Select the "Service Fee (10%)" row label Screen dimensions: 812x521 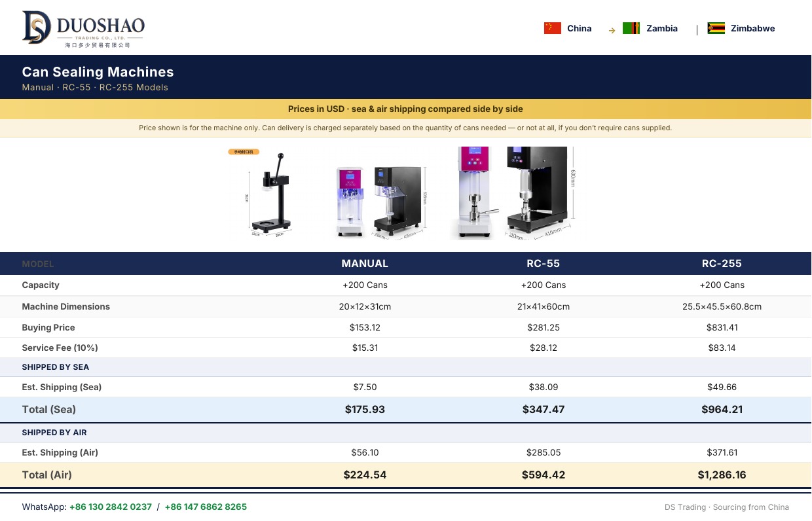point(60,348)
